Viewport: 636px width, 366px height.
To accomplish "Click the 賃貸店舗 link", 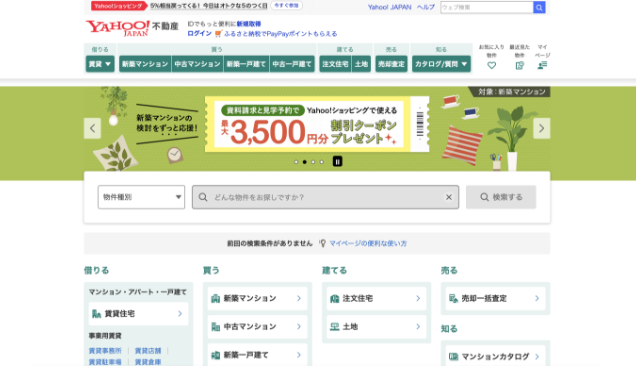I will coord(148,351).
